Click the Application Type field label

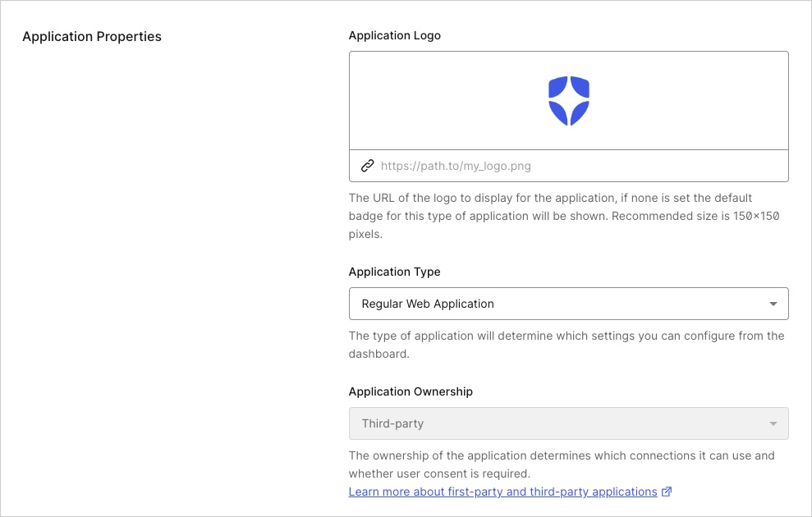pos(394,272)
